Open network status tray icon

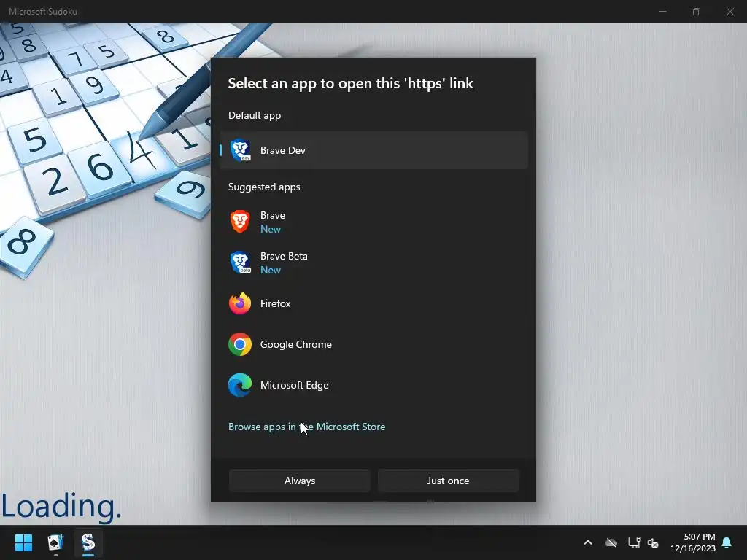tap(634, 542)
